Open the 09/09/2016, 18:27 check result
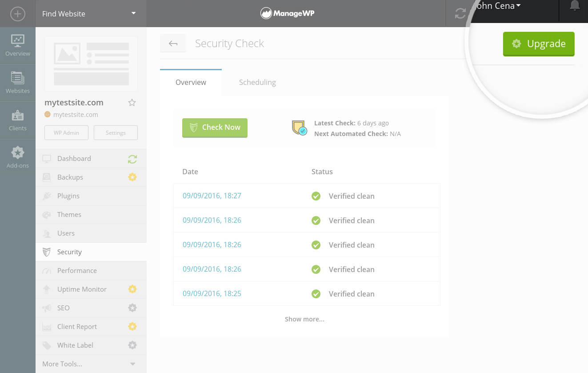This screenshot has width=588, height=373. click(212, 196)
